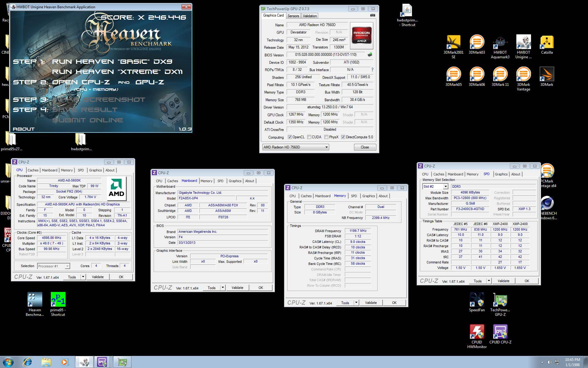Open About tab in CPU-Z SPD window

tap(515, 174)
